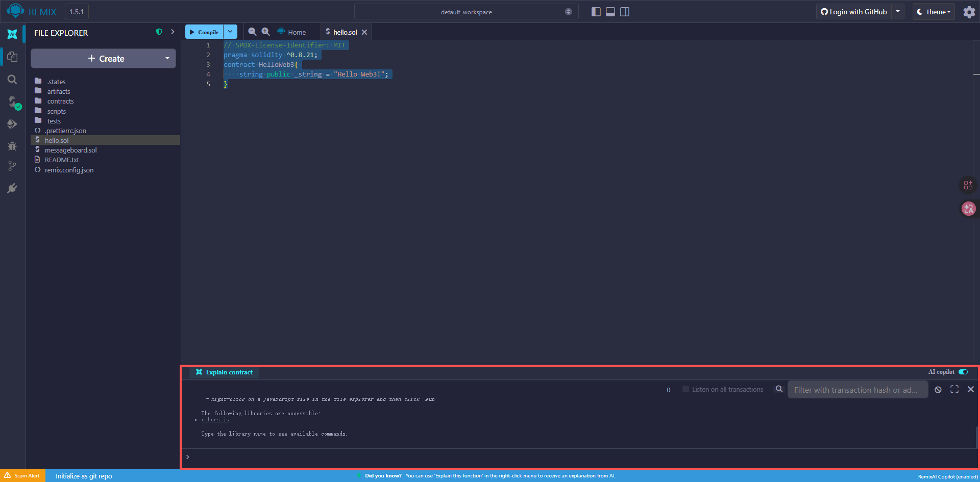Click the terminal vertical scrollbar
The width and height of the screenshot is (980, 482).
(x=977, y=438)
